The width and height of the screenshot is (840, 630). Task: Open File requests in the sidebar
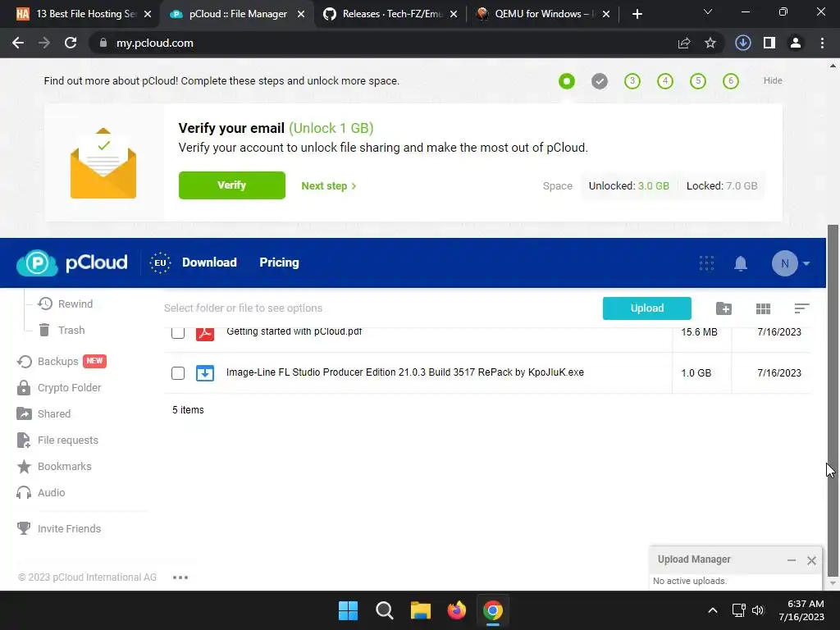(58, 440)
